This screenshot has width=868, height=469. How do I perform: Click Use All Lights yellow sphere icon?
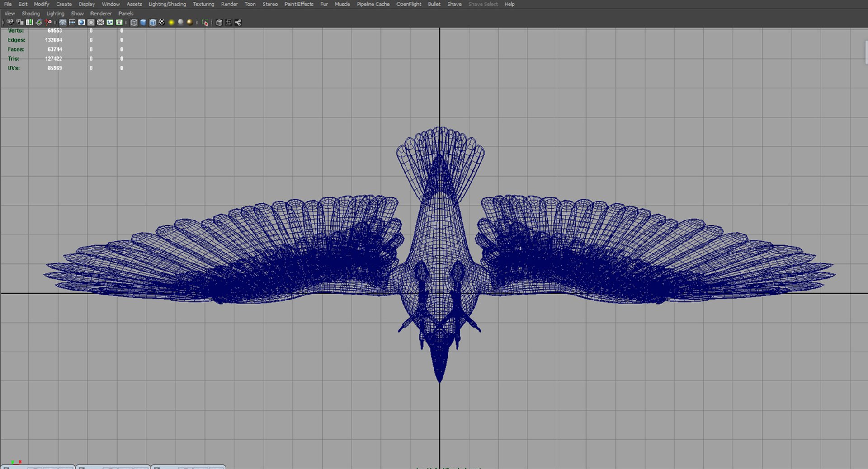pyautogui.click(x=171, y=22)
